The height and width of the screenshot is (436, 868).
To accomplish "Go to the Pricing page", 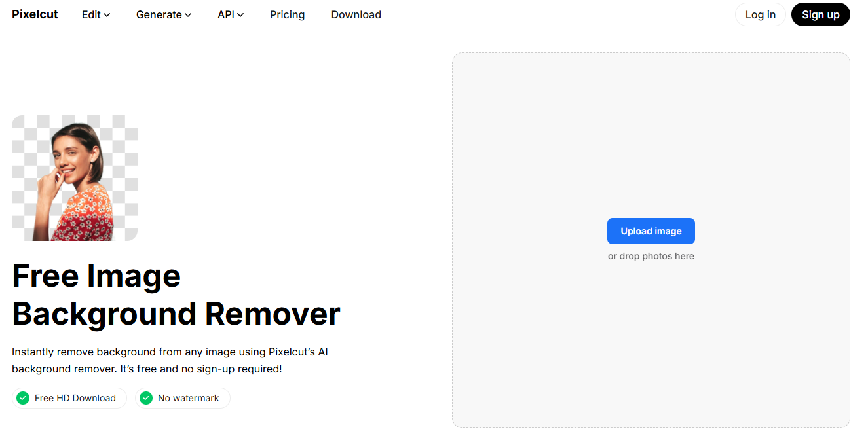I will (x=287, y=14).
